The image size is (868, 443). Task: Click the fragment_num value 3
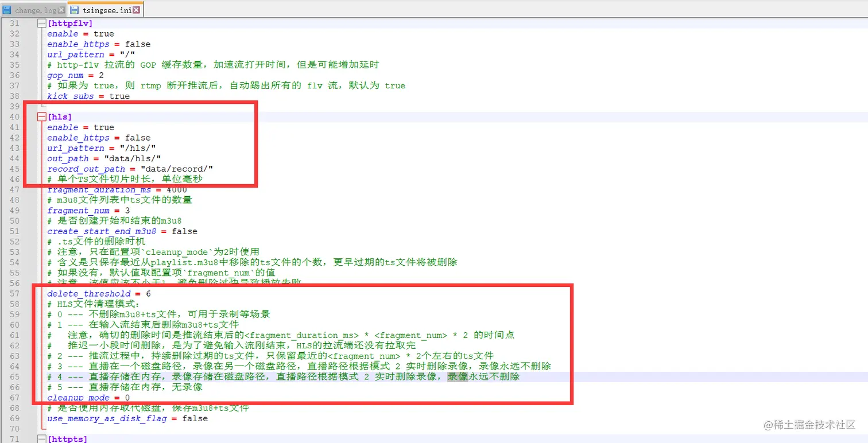click(127, 211)
